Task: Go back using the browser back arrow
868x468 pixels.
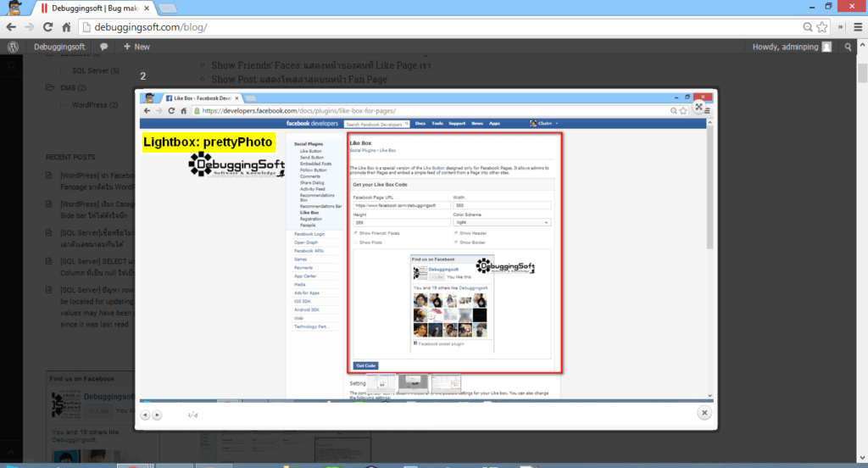Action: [x=11, y=27]
